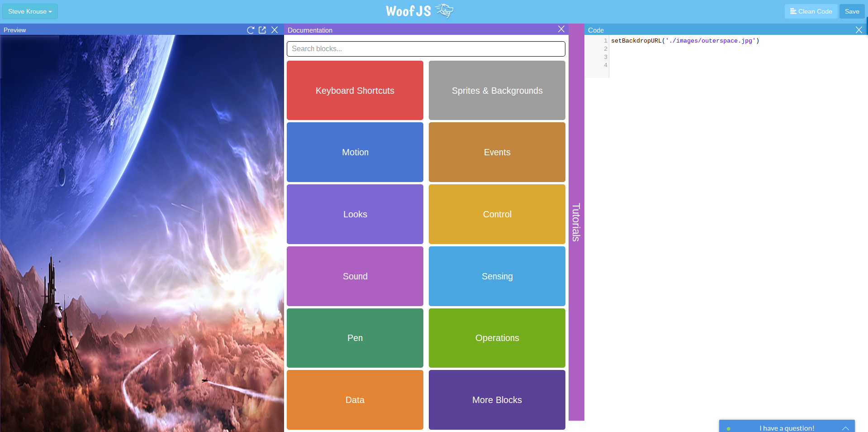868x432 pixels.
Task: Open Keyboard Shortcuts documentation
Action: tap(355, 91)
